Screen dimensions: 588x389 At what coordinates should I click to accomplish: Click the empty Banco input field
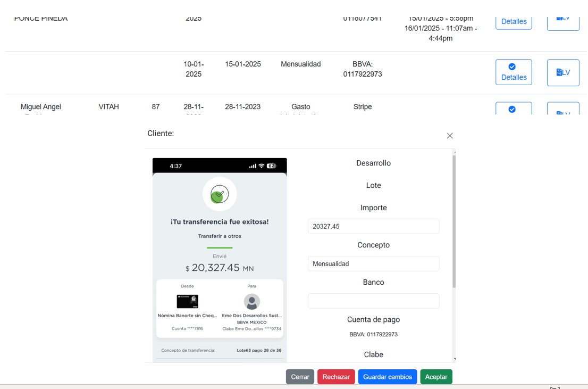(373, 301)
